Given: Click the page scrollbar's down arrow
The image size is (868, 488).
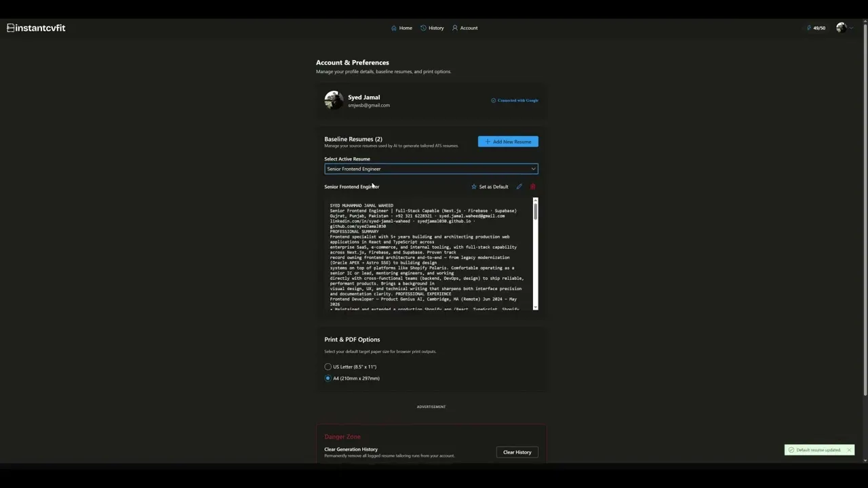Looking at the screenshot, I should 865,461.
